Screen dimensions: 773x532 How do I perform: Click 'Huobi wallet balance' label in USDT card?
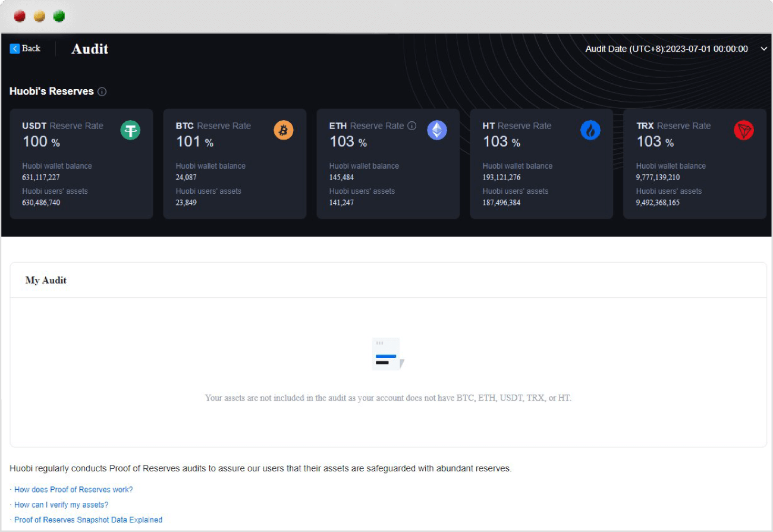57,166
